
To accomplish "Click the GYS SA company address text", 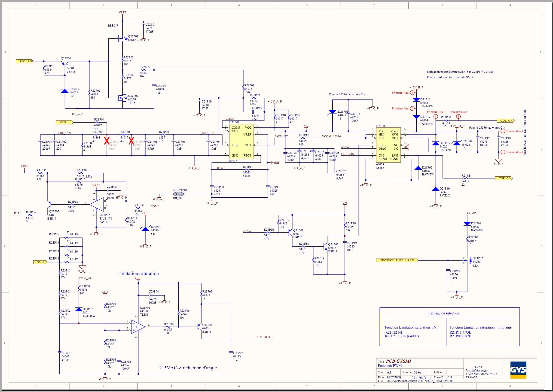I will 481,372.
